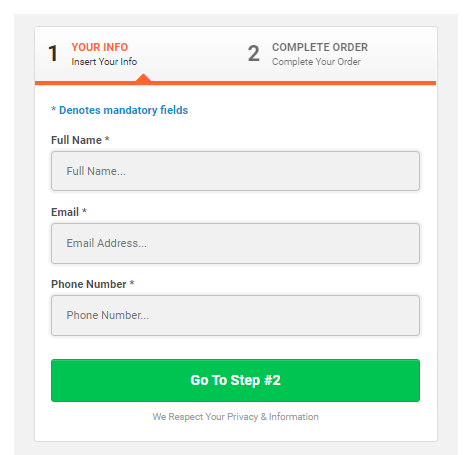Click the Email field label

pyautogui.click(x=65, y=212)
